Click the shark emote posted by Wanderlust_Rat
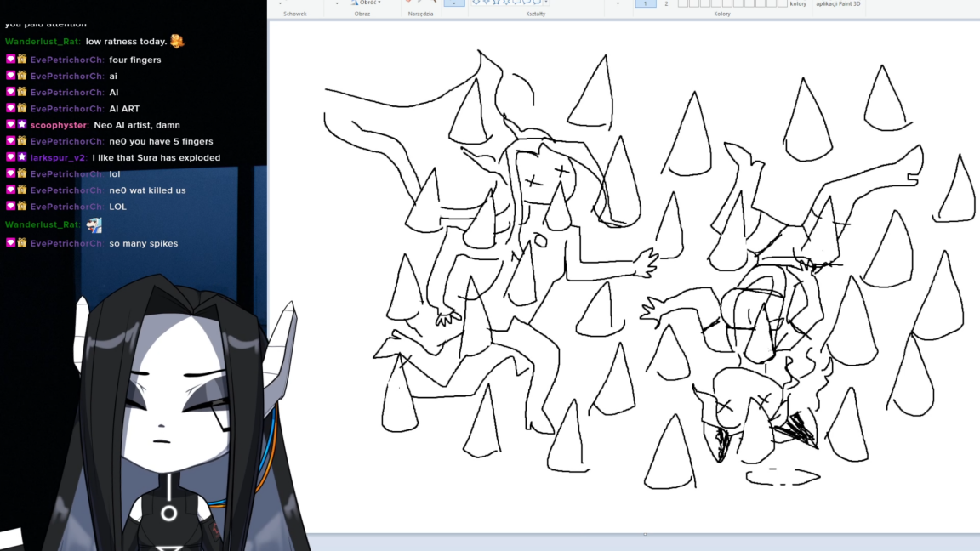Image resolution: width=980 pixels, height=551 pixels. [x=94, y=224]
